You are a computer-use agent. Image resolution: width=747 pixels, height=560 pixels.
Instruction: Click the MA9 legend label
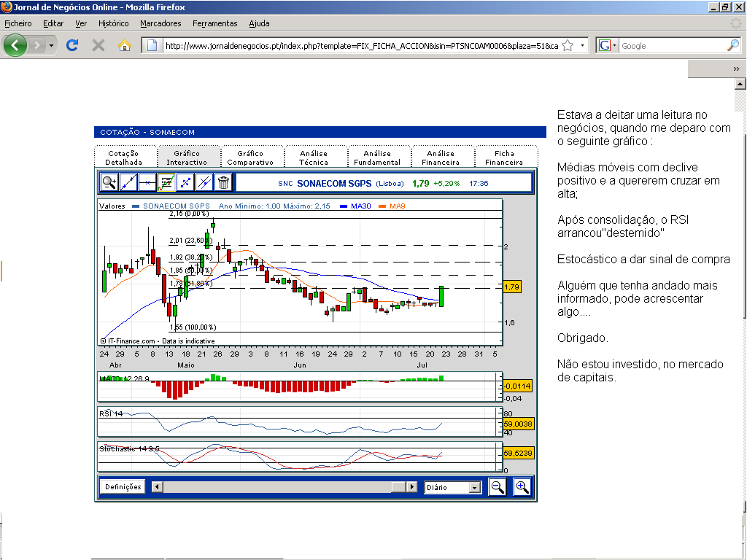tap(398, 206)
